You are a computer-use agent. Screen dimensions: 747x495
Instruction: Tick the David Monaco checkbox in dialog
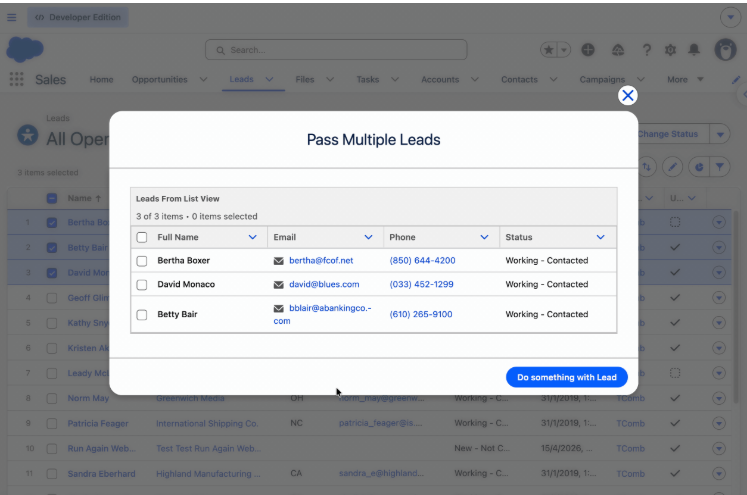(x=141, y=285)
